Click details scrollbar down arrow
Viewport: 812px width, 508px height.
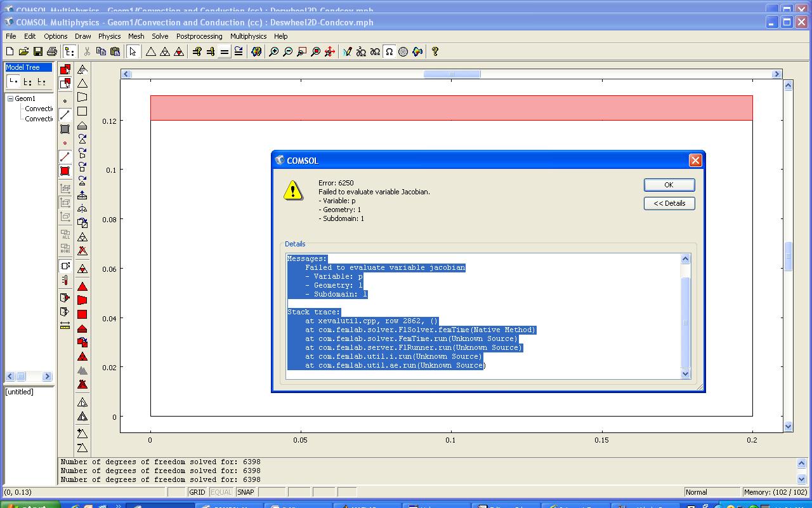685,374
